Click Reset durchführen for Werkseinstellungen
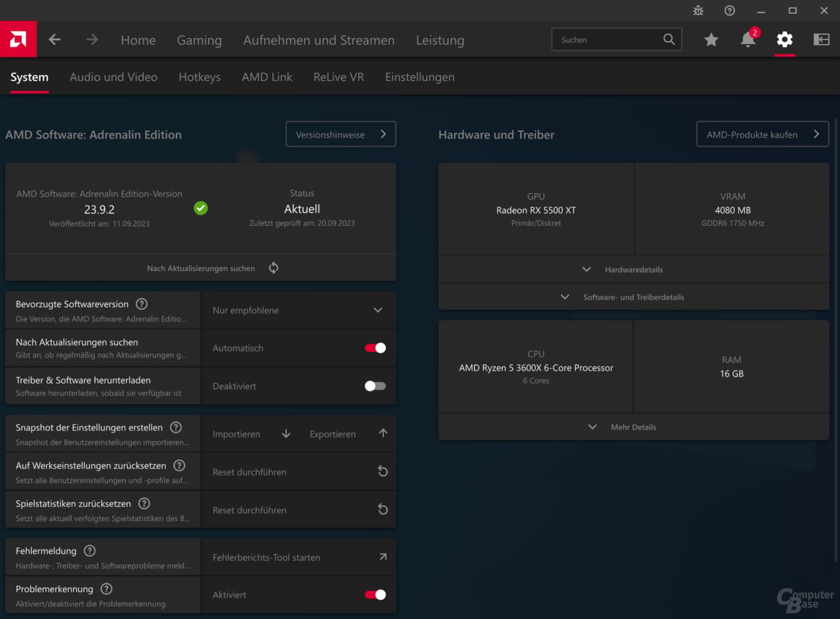This screenshot has width=840, height=619. pyautogui.click(x=299, y=472)
